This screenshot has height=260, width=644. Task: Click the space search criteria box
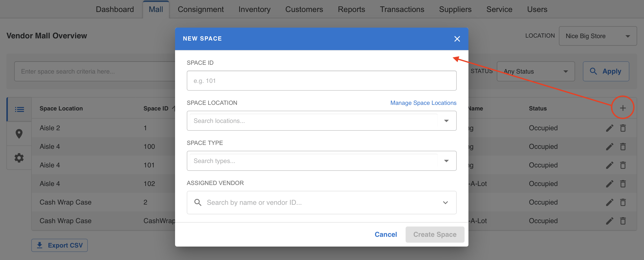click(95, 71)
